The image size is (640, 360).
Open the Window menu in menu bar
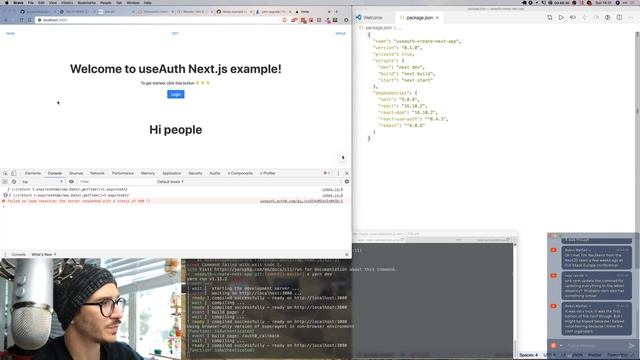133,2
